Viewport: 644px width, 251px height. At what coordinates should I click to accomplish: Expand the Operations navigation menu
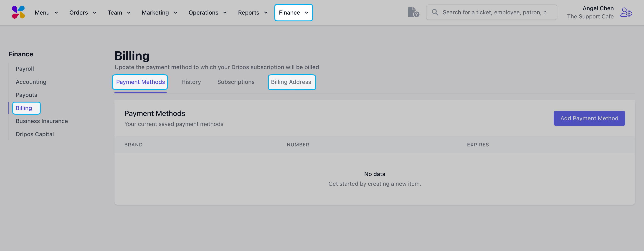(208, 13)
